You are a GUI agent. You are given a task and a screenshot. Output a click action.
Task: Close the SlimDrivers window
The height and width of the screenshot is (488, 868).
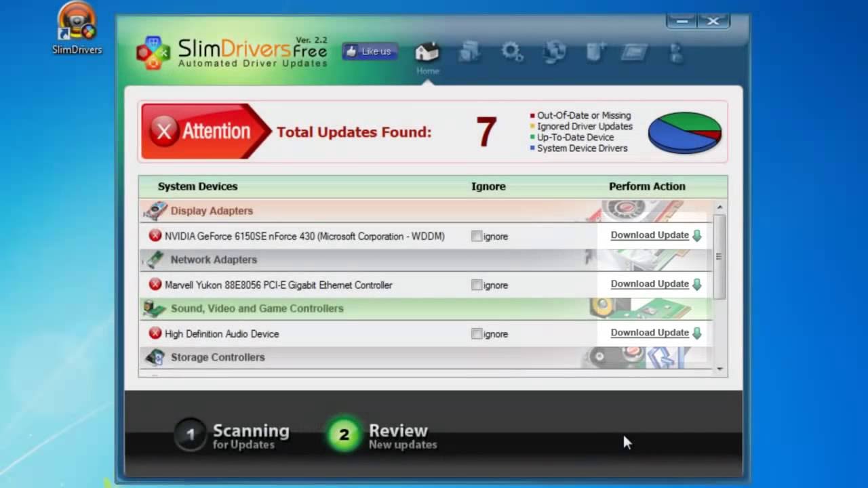(x=713, y=21)
